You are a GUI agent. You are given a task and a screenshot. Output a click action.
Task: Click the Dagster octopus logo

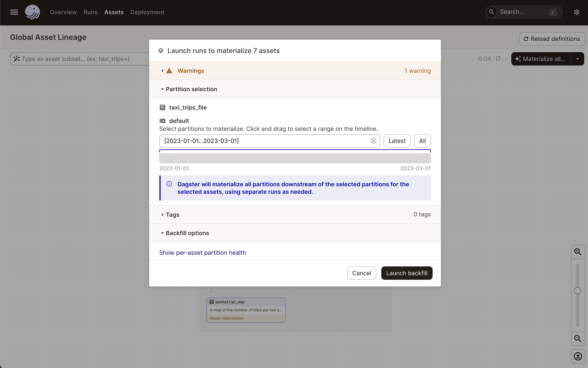32,12
